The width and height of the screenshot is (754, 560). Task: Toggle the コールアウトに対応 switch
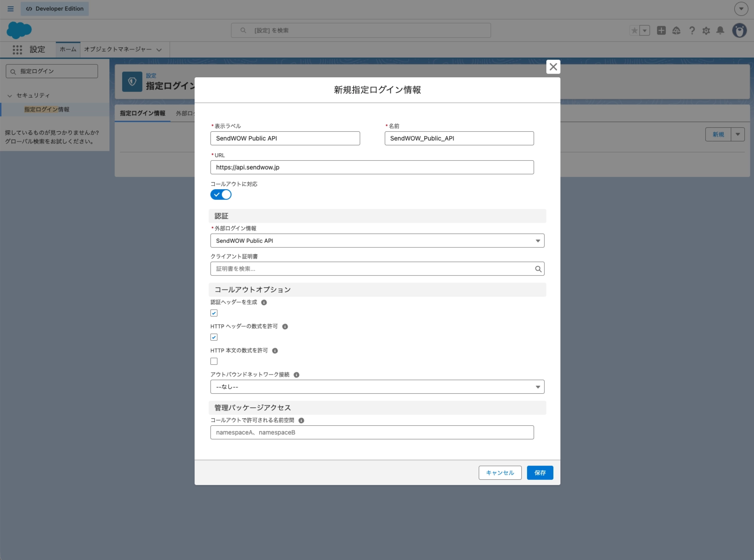[x=221, y=194]
